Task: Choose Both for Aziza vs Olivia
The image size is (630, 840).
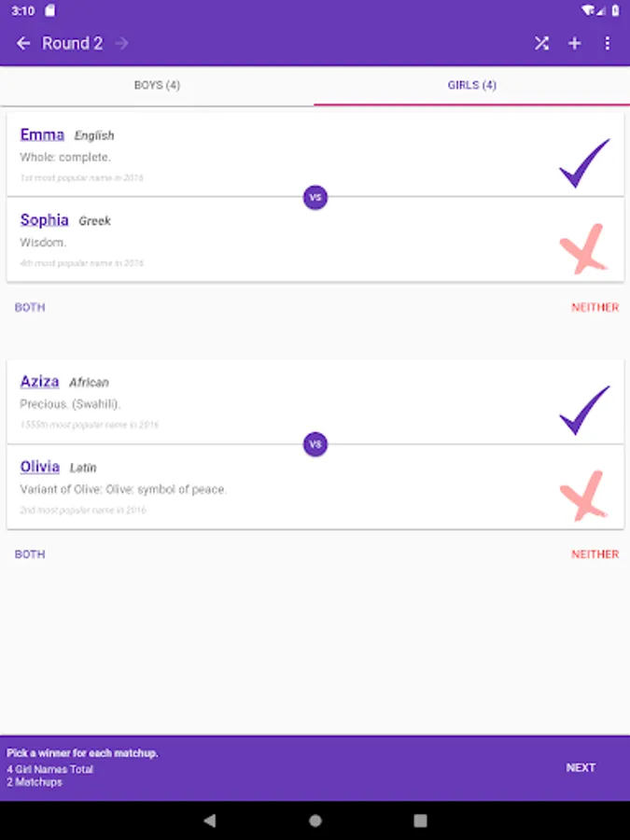Action: tap(30, 554)
